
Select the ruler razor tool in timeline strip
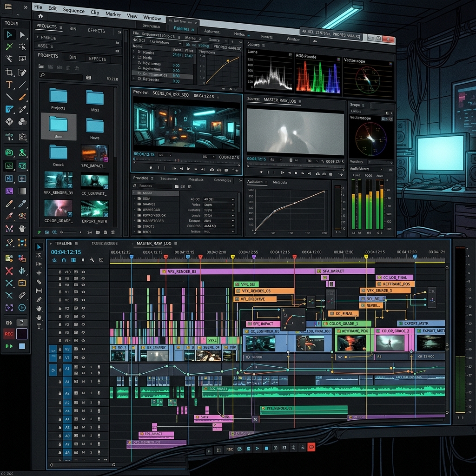(x=39, y=282)
